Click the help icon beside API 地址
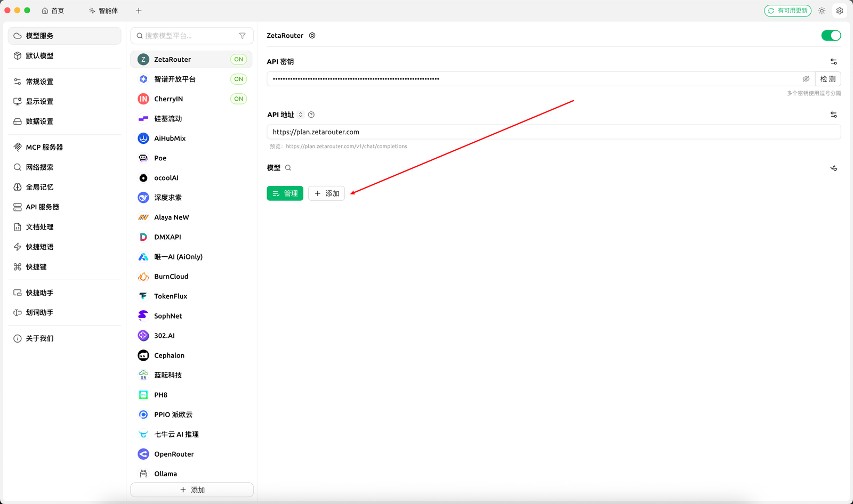 [x=311, y=115]
